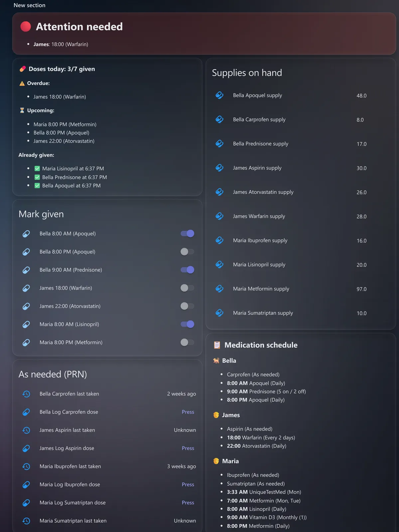Click pill icon for Maria Log Ibuprofen dose
Screen dimensions: 399x532
(x=26, y=484)
